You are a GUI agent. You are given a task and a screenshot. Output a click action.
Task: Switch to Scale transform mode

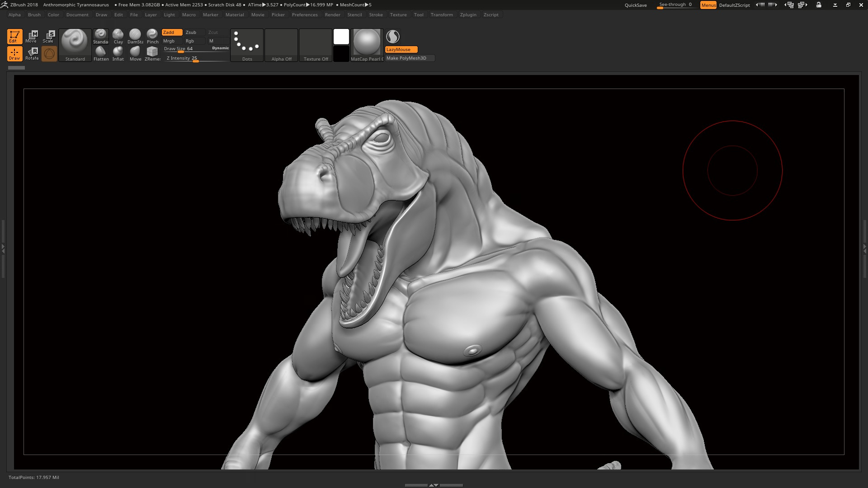[49, 37]
